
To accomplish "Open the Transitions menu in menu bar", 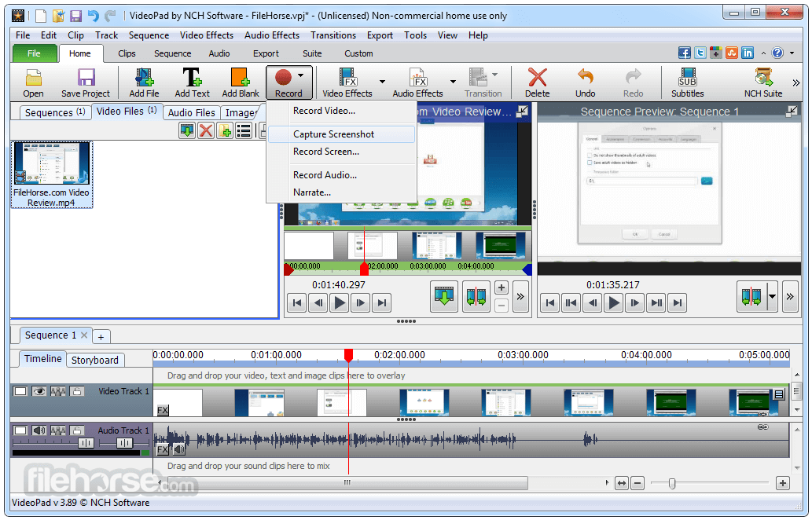I will pyautogui.click(x=333, y=35).
